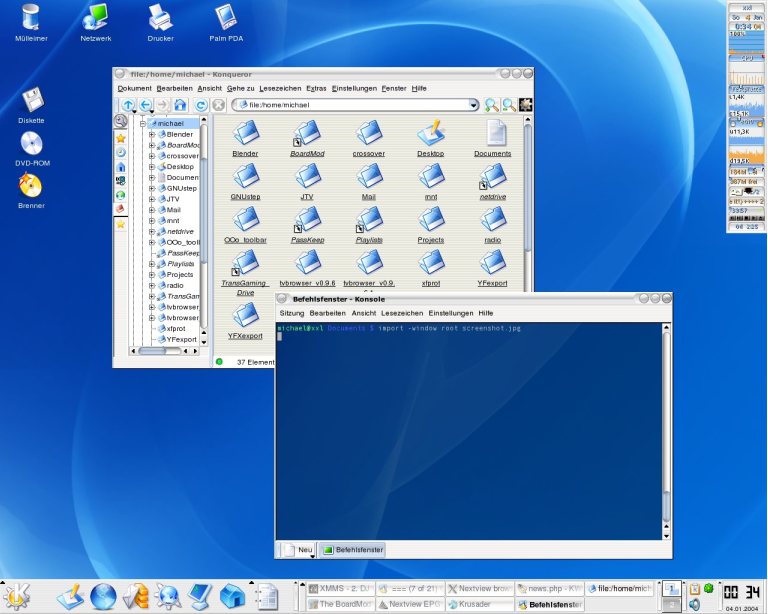Open the Brenner desktop icon
This screenshot has width=768, height=614.
(31, 186)
